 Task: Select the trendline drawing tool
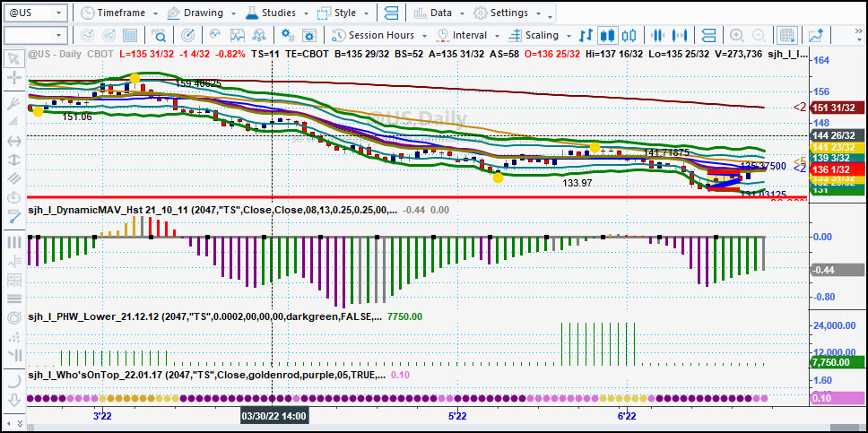coord(14,217)
